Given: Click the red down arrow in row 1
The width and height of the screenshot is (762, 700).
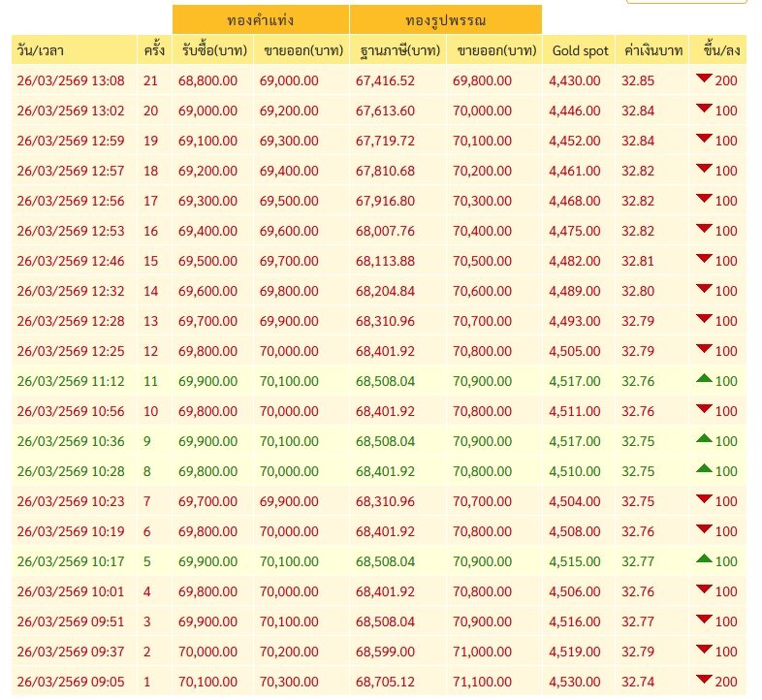Looking at the screenshot, I should pos(704,679).
